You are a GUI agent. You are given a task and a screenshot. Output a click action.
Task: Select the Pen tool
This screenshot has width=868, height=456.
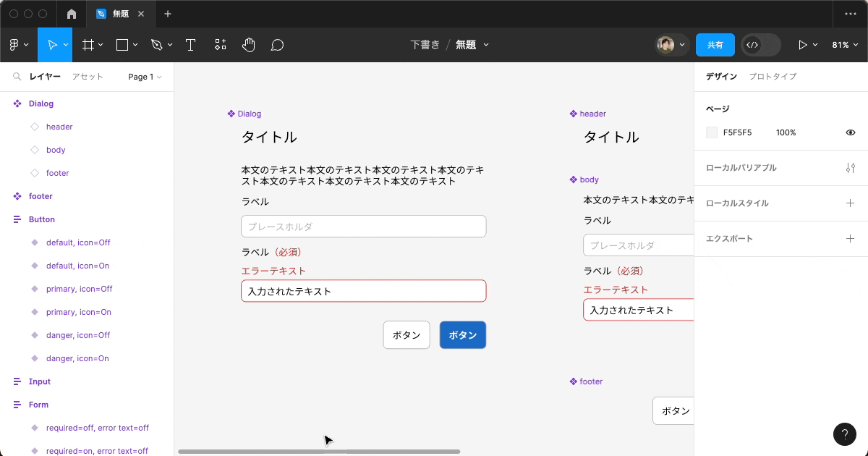coord(156,44)
